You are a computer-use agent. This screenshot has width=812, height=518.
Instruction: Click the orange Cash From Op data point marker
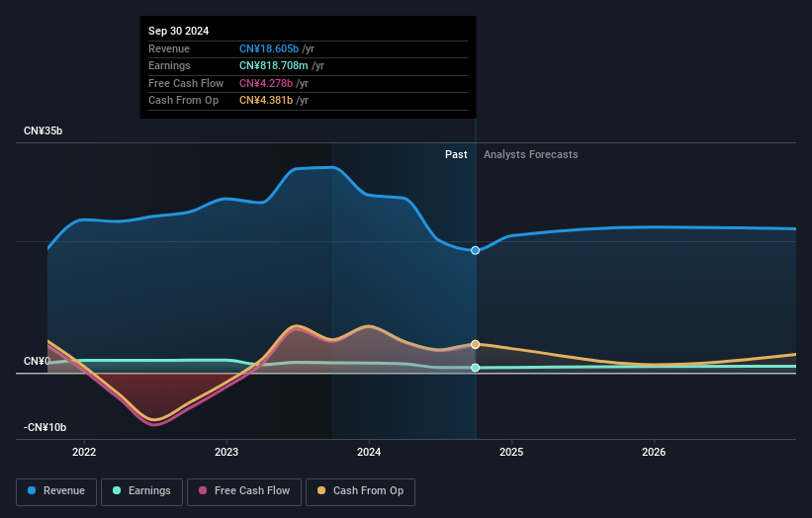(475, 344)
